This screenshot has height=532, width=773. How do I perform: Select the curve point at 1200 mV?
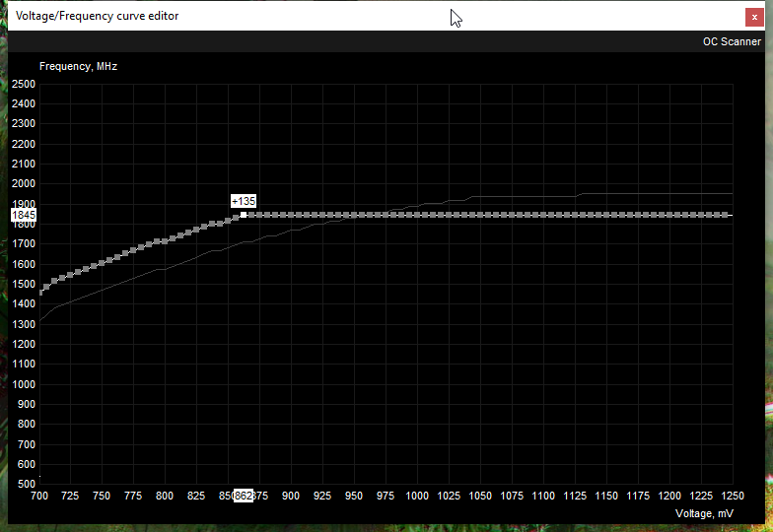click(x=669, y=215)
